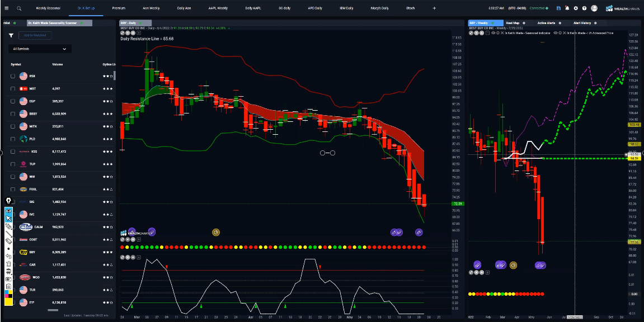
Task: Click the down-arrow circle on weekly chart header
Action: [x=476, y=33]
